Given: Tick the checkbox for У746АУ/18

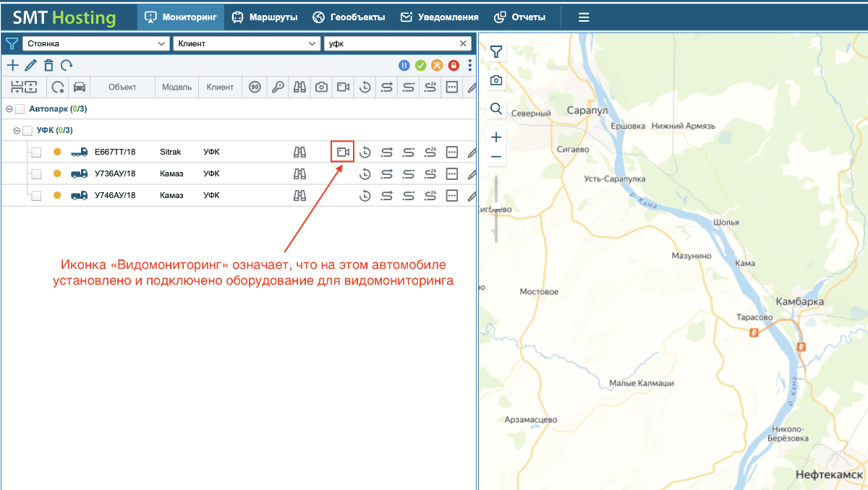Looking at the screenshot, I should click(36, 195).
